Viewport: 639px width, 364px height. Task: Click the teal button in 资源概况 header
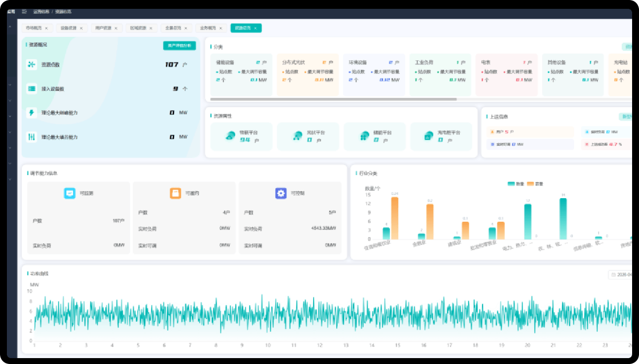coord(180,46)
